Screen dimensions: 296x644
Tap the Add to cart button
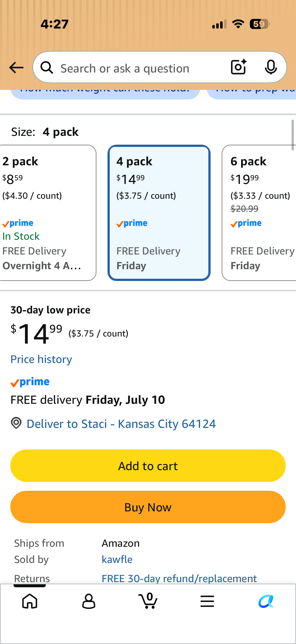[148, 466]
